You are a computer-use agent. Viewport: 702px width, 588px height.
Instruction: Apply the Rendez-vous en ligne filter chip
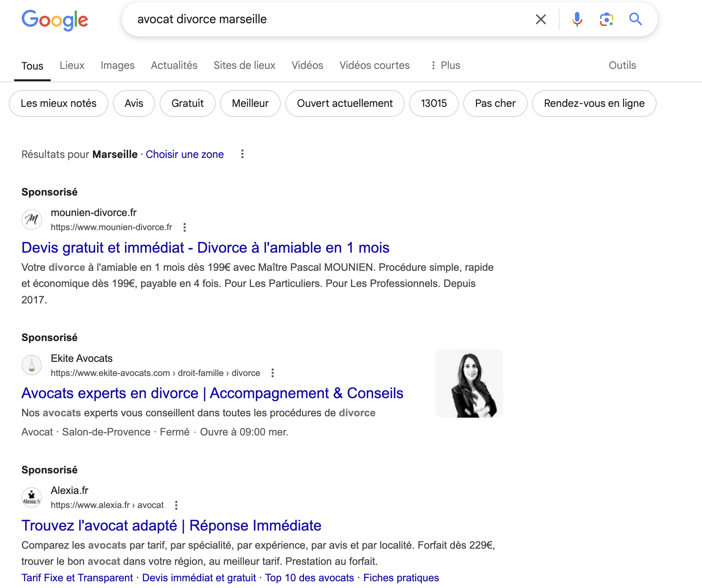[594, 103]
